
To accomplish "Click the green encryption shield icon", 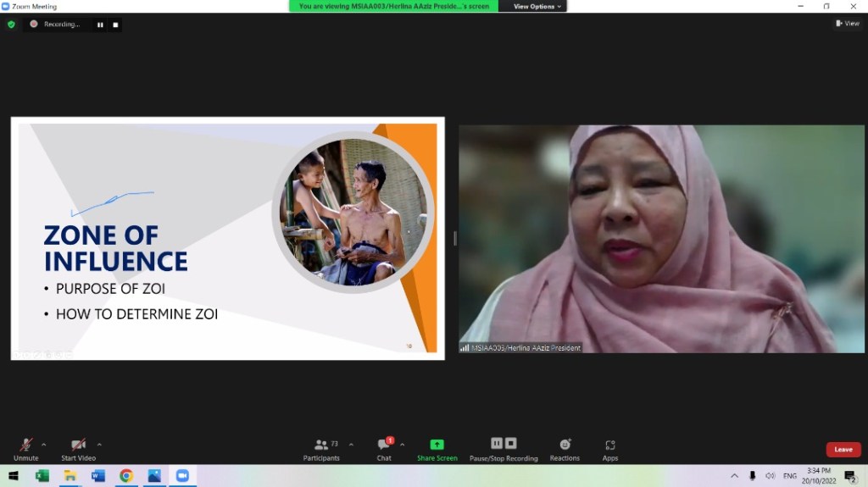I will click(11, 25).
